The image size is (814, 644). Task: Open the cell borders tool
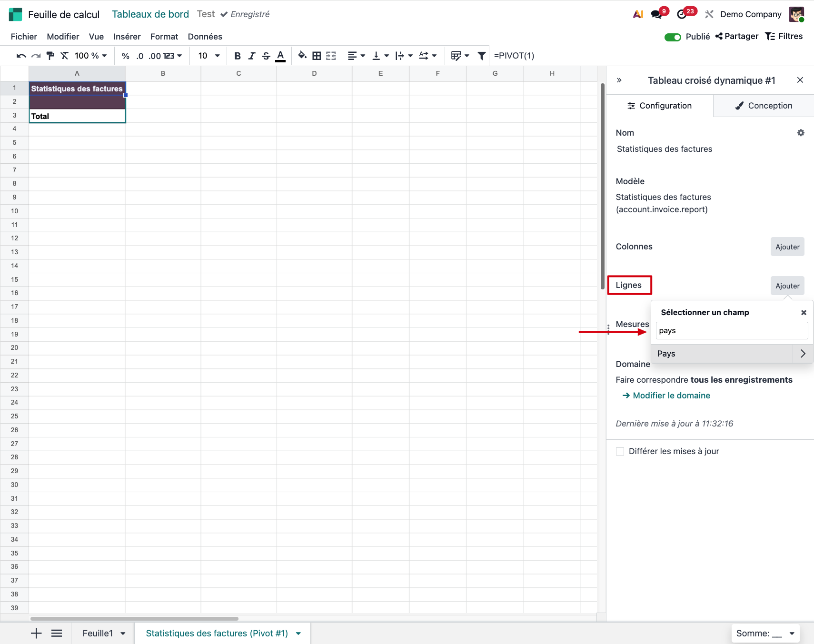point(317,56)
